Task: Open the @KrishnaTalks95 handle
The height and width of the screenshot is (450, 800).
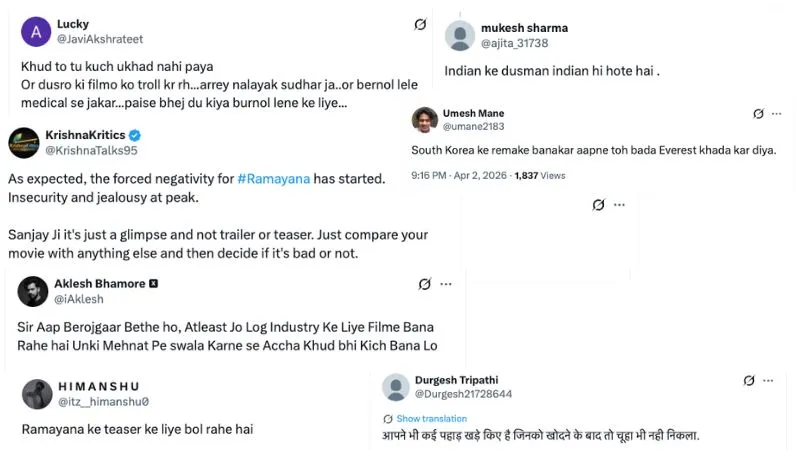Action: tap(91, 151)
